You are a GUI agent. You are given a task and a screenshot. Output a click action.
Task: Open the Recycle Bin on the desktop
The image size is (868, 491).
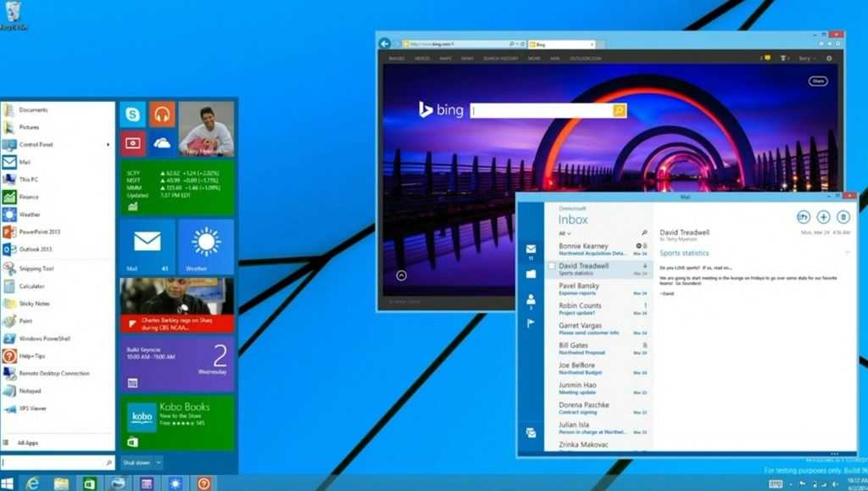pyautogui.click(x=13, y=15)
